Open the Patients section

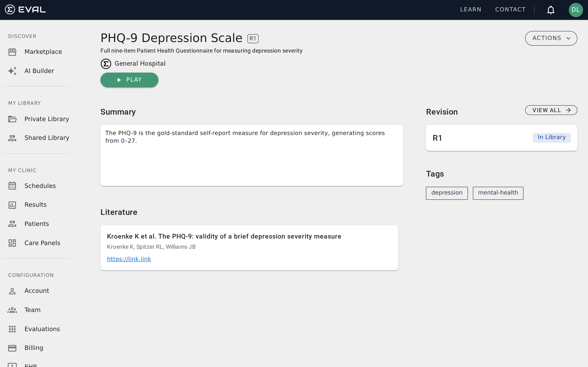tap(37, 223)
